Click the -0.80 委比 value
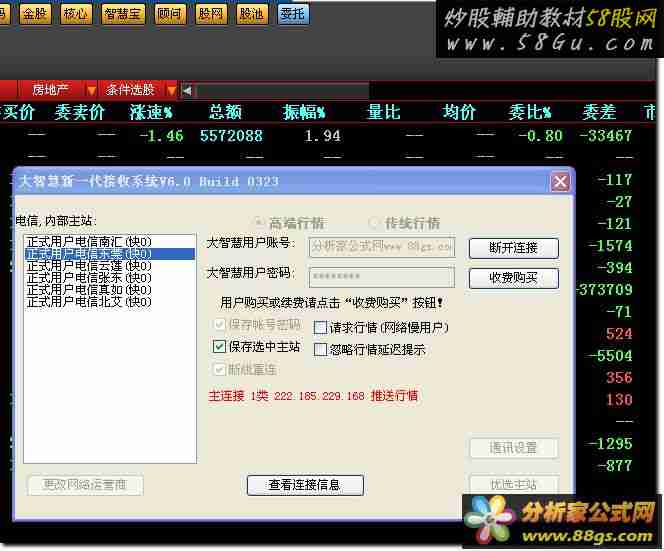Viewport: 664px width, 551px height. point(541,136)
